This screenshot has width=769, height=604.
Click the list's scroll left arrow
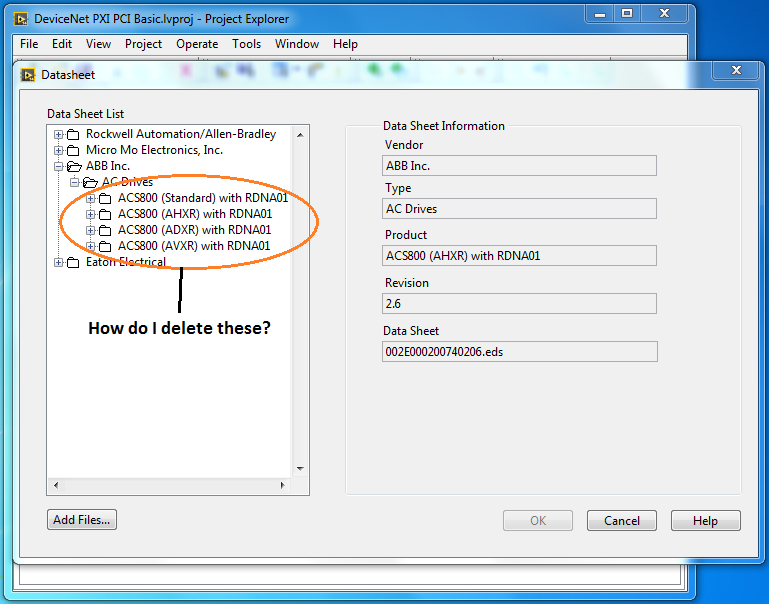56,485
